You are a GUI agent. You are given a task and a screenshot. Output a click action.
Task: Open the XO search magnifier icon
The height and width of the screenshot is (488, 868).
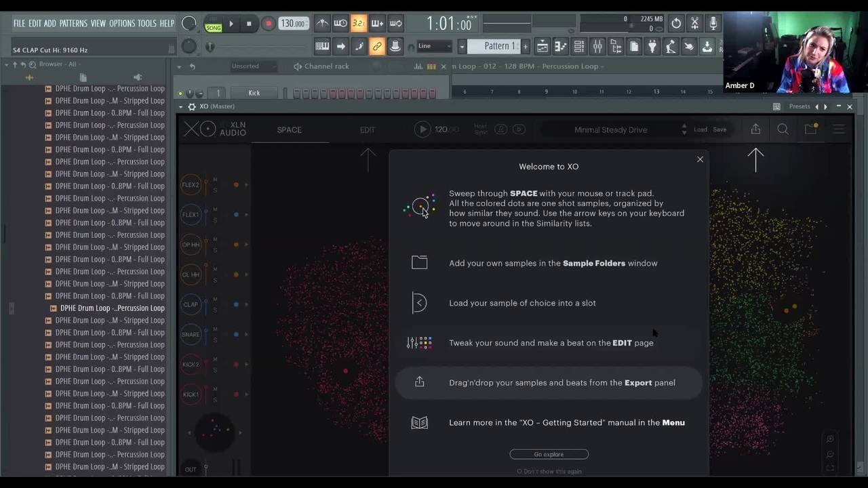pos(783,129)
